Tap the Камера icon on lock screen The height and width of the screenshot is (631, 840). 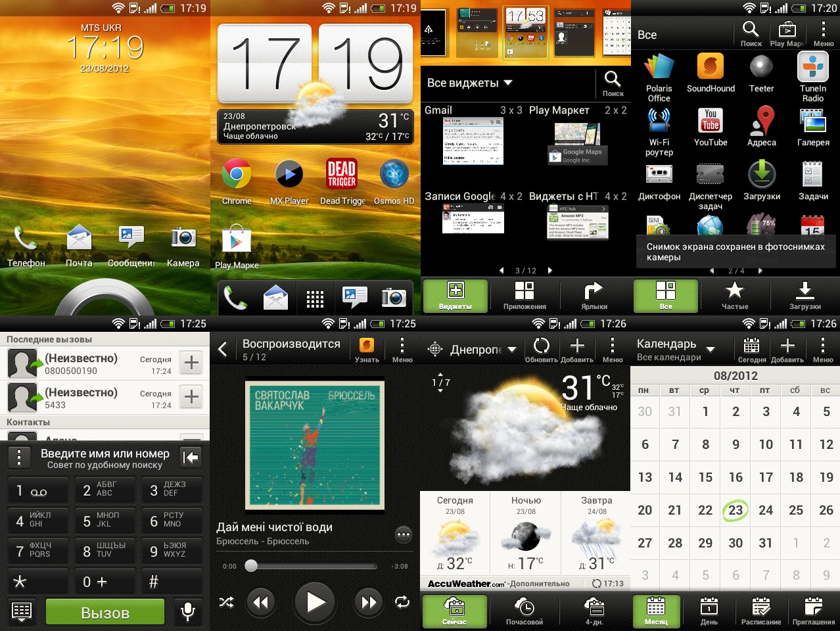183,237
